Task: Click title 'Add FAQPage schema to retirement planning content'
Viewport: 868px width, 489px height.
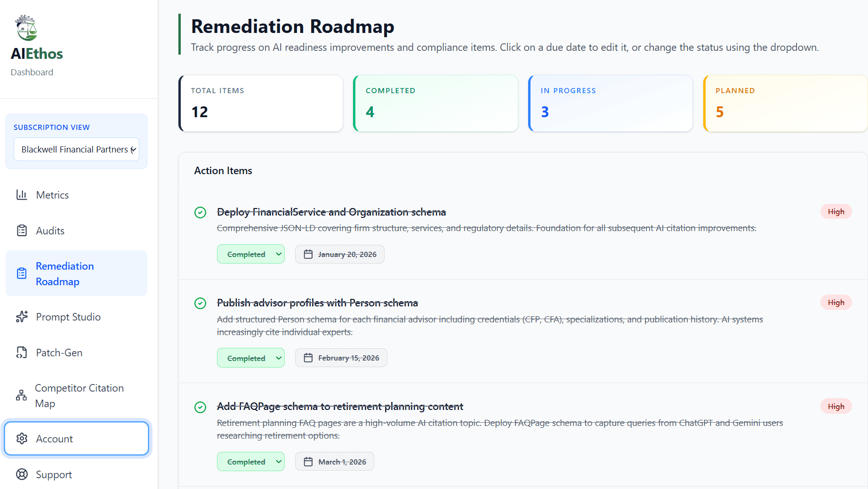Action: pyautogui.click(x=340, y=407)
